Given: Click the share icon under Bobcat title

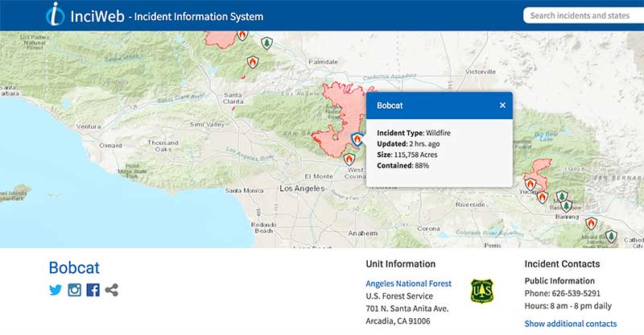Looking at the screenshot, I should point(112,290).
